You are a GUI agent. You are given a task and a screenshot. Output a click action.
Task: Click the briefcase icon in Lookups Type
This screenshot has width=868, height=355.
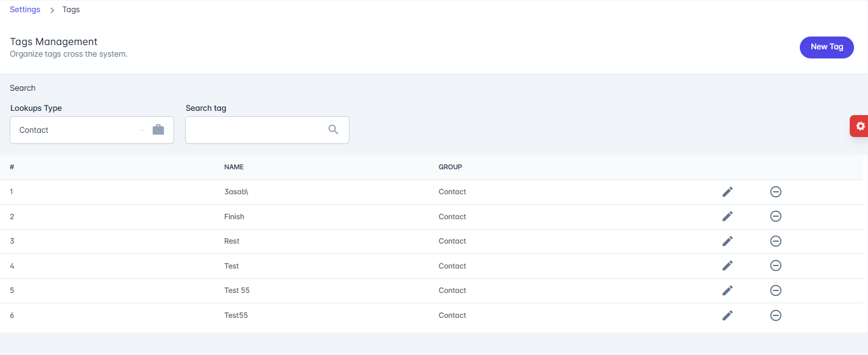point(158,130)
